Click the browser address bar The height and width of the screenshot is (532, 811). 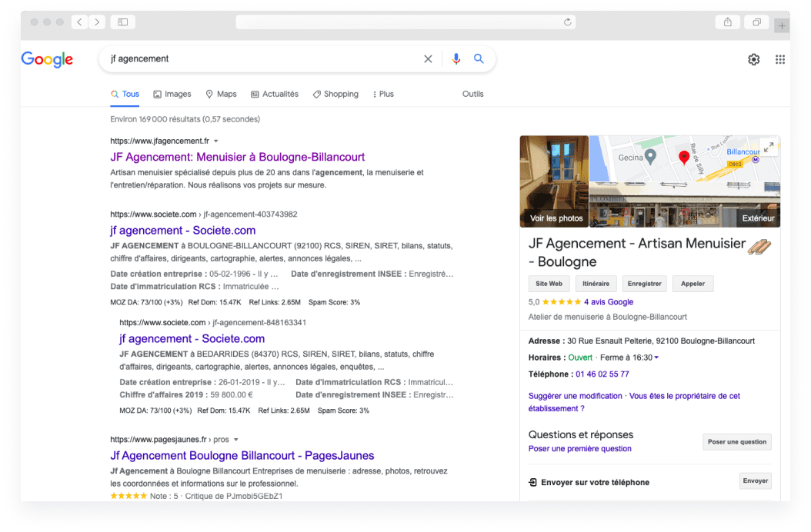click(405, 22)
